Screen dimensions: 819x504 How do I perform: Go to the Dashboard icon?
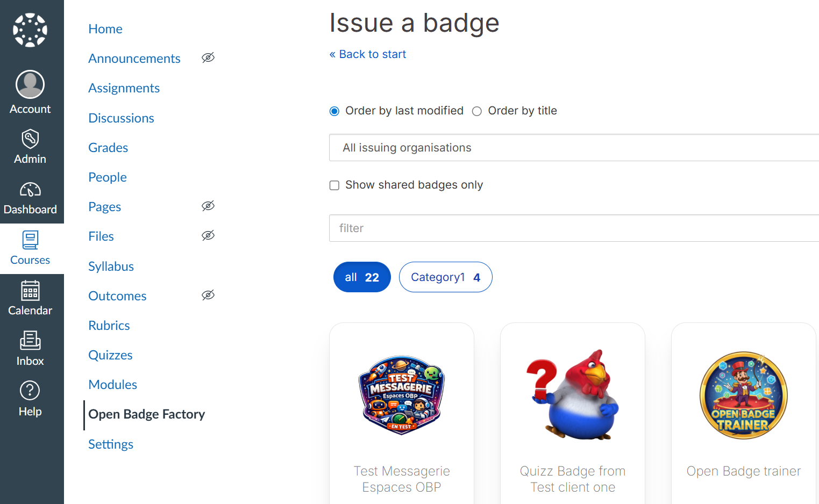[30, 190]
